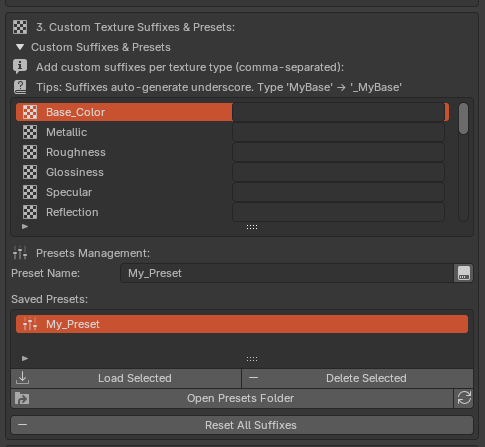Click the texture icon next to Reflection
The image size is (485, 447).
point(30,212)
